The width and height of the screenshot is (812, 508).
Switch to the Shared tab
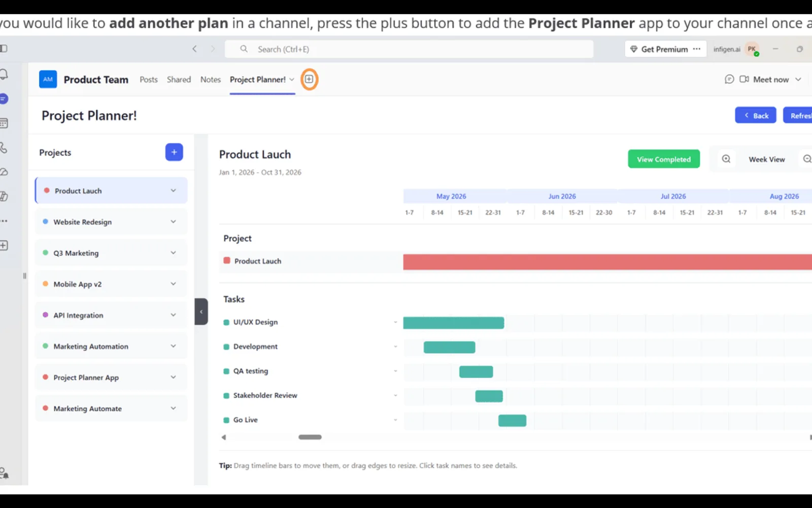179,80
